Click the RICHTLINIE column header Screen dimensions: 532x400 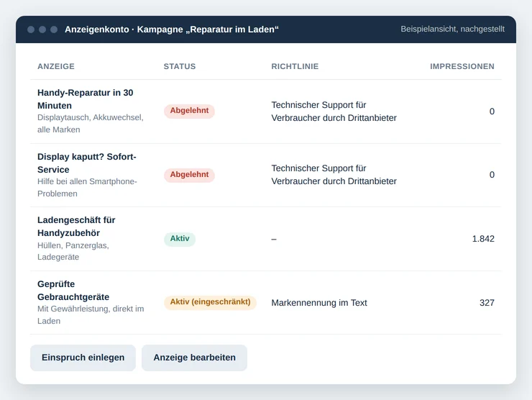coord(295,67)
